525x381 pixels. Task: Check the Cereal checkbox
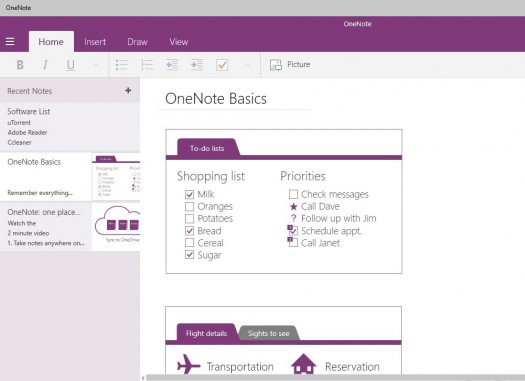coord(189,243)
